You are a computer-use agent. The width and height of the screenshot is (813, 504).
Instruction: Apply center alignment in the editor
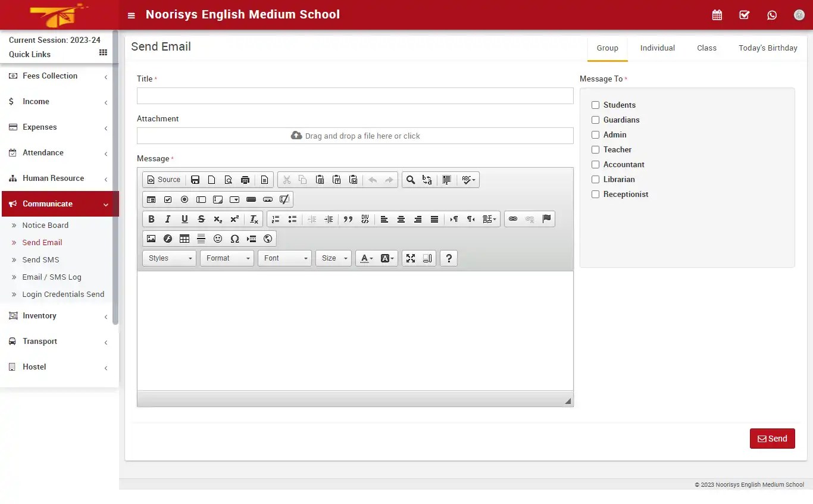click(x=401, y=219)
